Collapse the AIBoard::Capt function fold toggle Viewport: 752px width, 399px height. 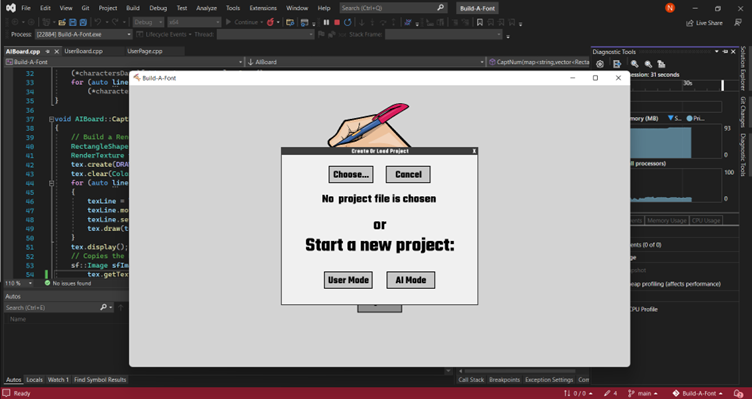pyautogui.click(x=51, y=119)
